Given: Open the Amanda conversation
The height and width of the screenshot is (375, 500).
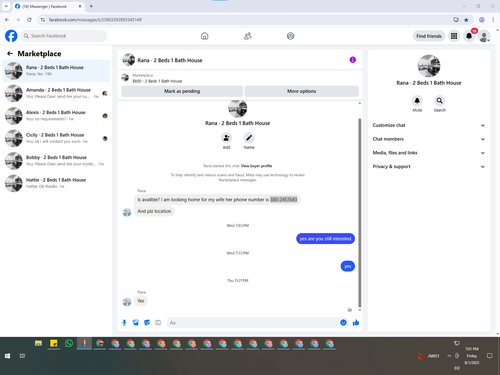Looking at the screenshot, I should tap(56, 93).
